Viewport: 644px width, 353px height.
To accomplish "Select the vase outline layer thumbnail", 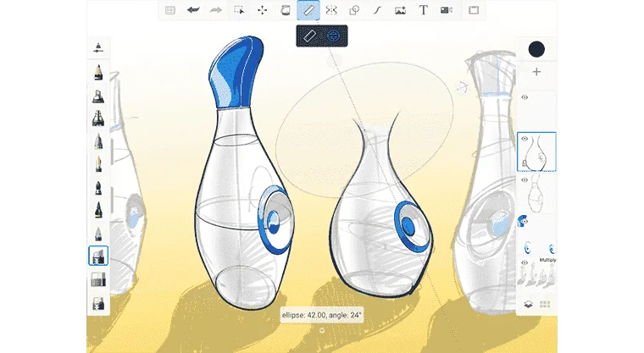I will coord(536,152).
